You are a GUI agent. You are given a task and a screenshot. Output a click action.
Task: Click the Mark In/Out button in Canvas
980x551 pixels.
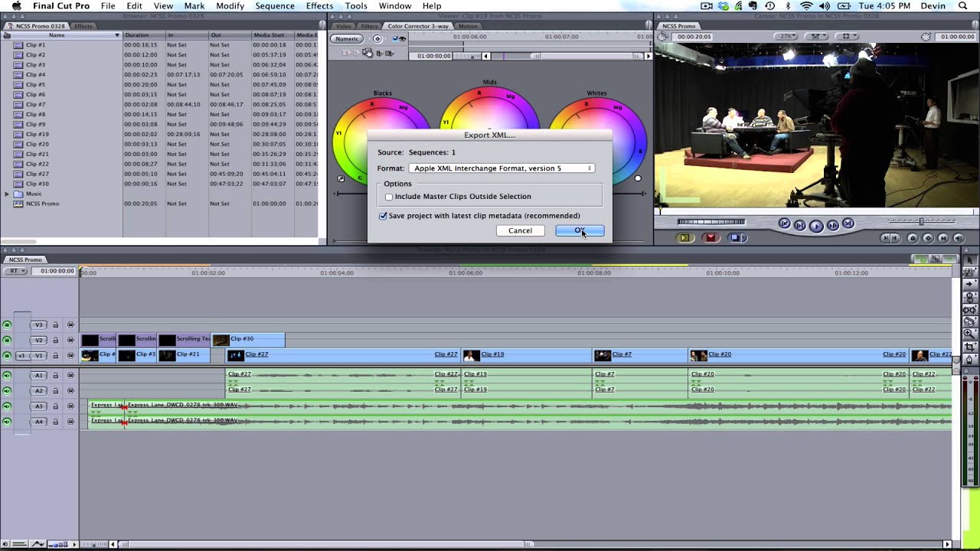point(890,238)
